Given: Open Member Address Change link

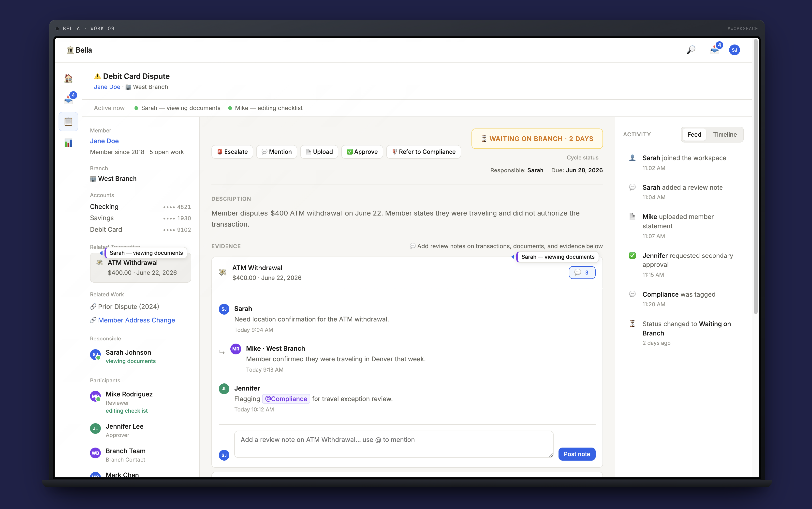Looking at the screenshot, I should point(136,320).
